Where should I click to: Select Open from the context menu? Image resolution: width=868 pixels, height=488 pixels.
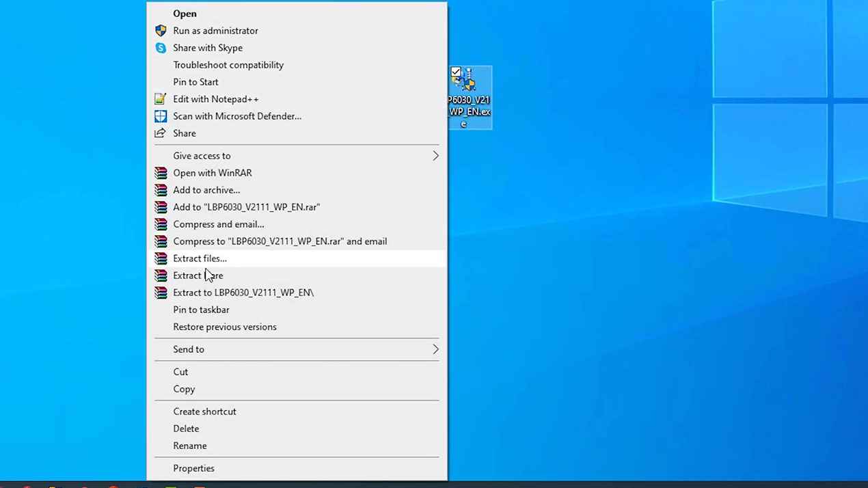click(x=185, y=14)
